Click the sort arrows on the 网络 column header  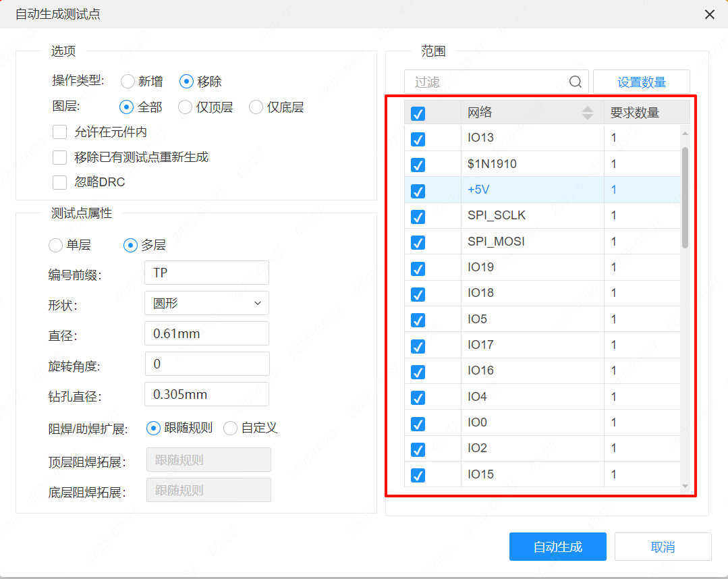point(588,113)
